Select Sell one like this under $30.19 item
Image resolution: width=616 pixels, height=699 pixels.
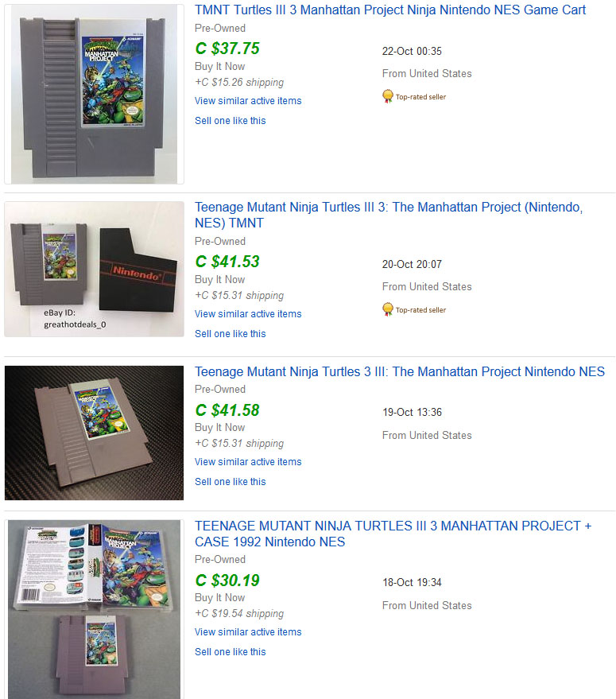[x=230, y=652]
